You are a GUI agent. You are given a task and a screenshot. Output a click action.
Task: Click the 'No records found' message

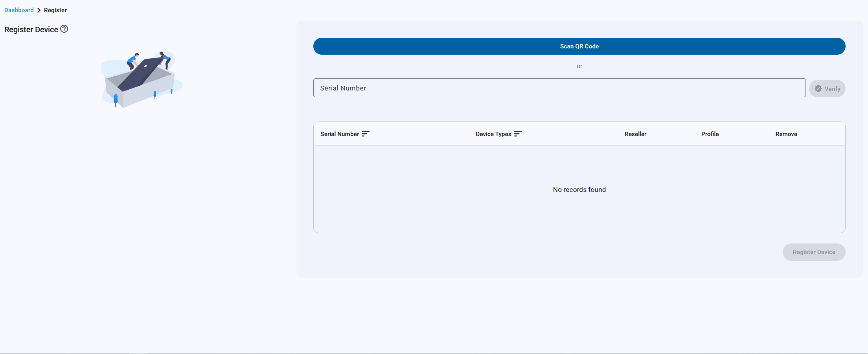pos(579,190)
